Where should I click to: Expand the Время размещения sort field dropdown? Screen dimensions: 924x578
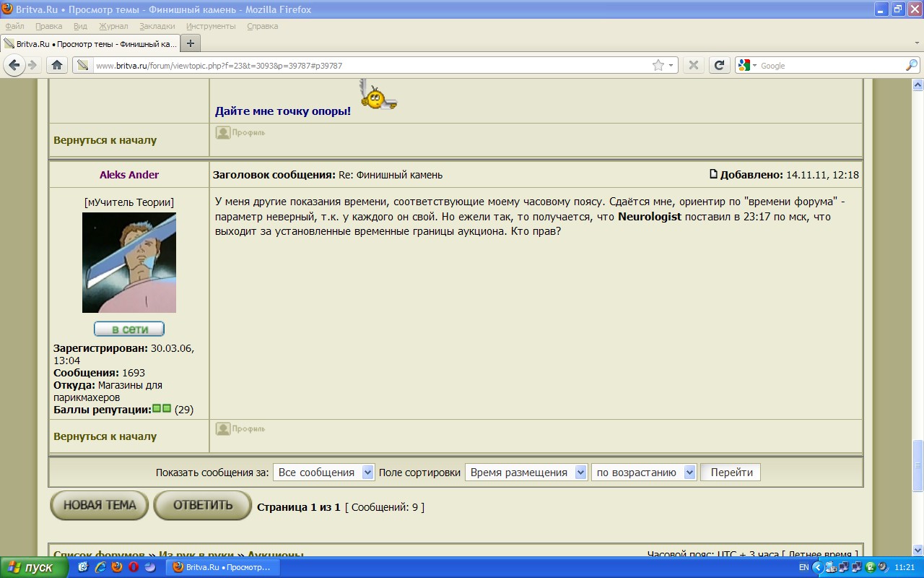[x=526, y=473]
